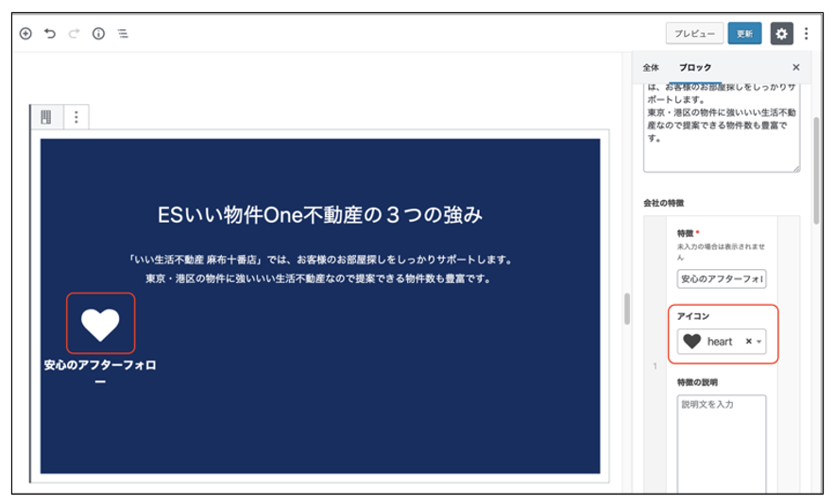Click the 特徴 text input field

[x=722, y=279]
